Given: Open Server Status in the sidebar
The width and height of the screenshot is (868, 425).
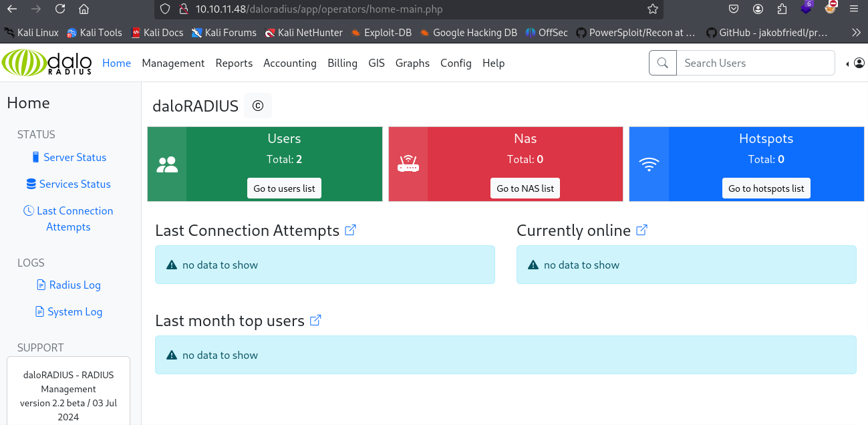Looking at the screenshot, I should pos(69,157).
